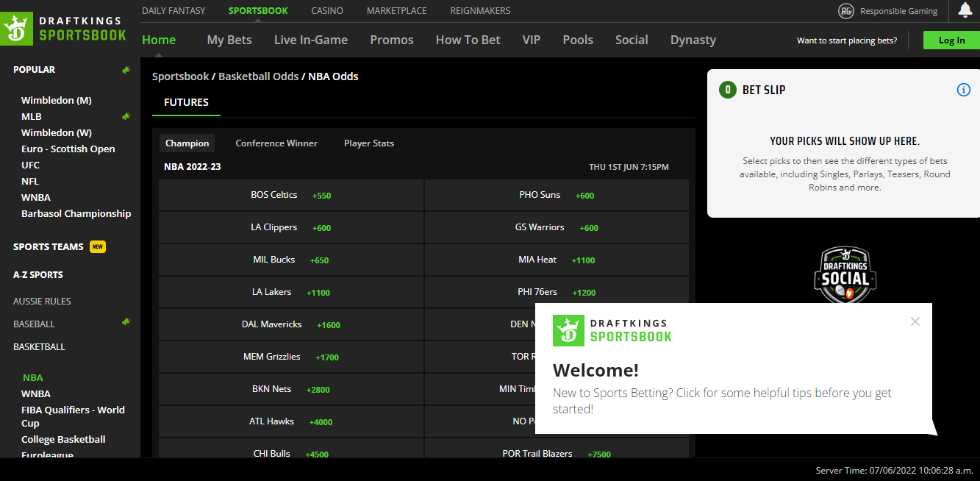
Task: Click the Responsible Gaming RG icon
Action: pos(846,11)
